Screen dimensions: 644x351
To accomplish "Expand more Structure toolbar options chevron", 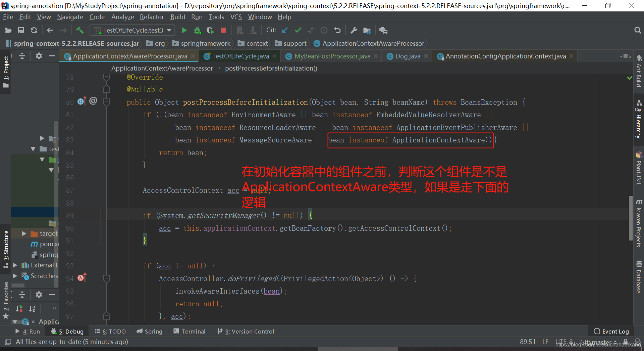I will [54, 308].
